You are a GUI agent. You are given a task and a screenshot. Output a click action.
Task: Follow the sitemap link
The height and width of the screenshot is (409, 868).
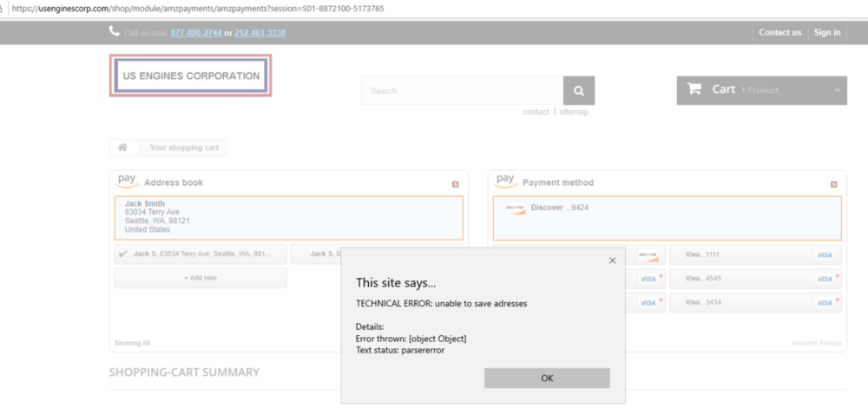[x=574, y=112]
